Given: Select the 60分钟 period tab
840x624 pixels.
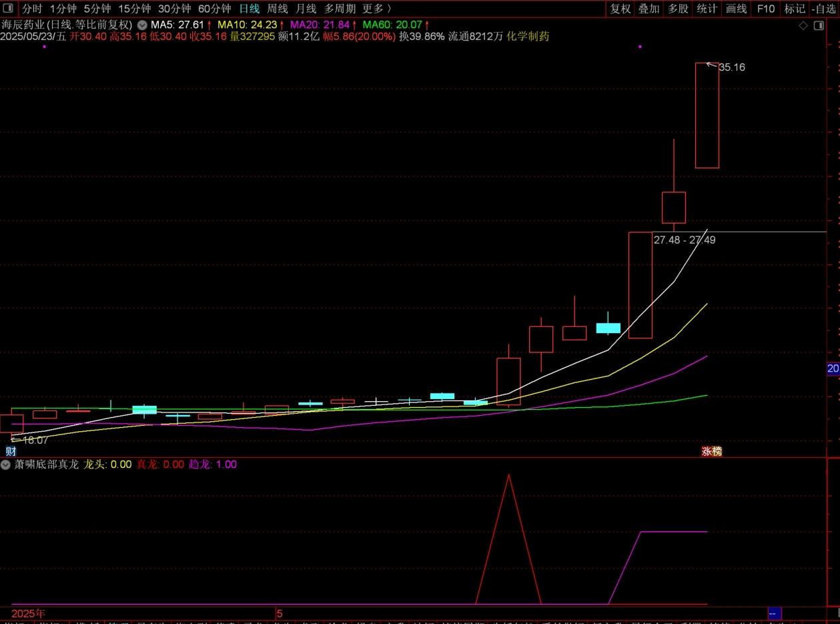Looking at the screenshot, I should tap(214, 9).
